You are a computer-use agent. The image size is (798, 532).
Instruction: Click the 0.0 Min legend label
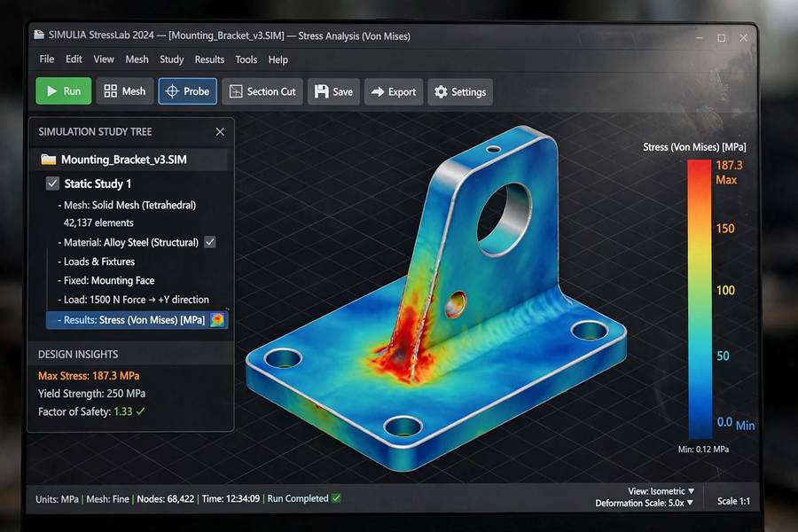tap(735, 423)
